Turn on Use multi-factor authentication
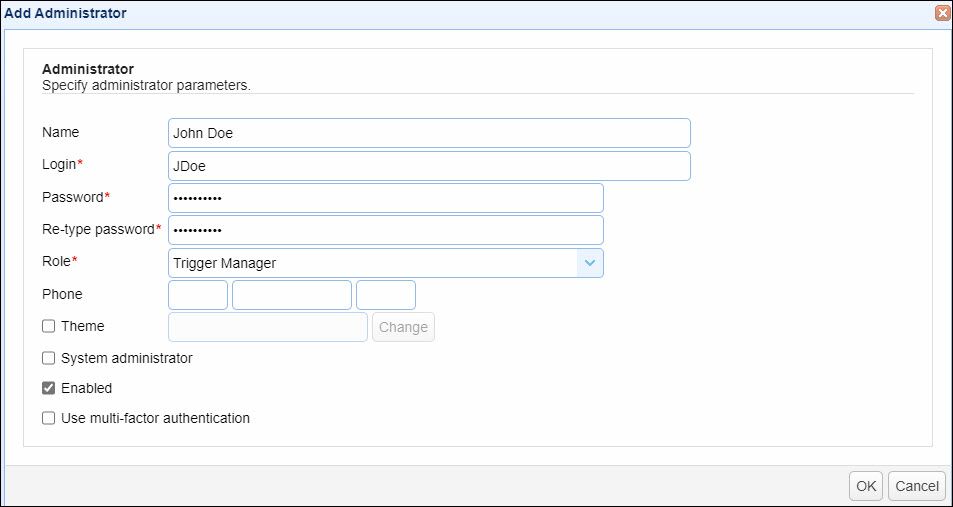This screenshot has width=953, height=507. pyautogui.click(x=48, y=418)
